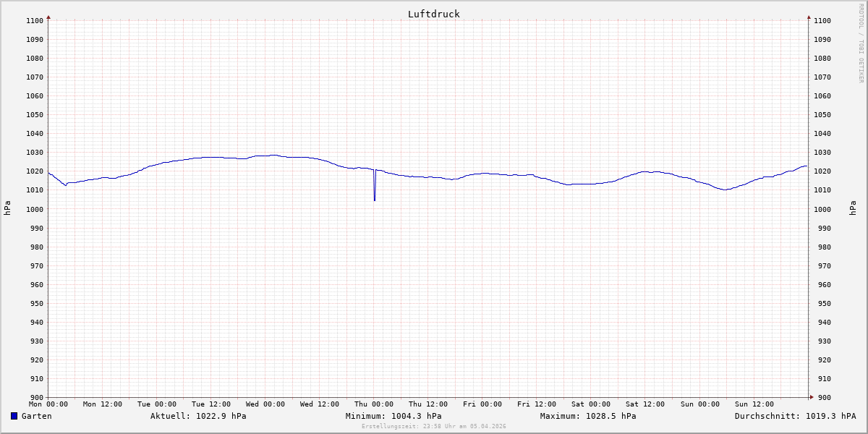
Task: Select the Durchschnitt 1019.3 hPA value
Action: pos(795,416)
